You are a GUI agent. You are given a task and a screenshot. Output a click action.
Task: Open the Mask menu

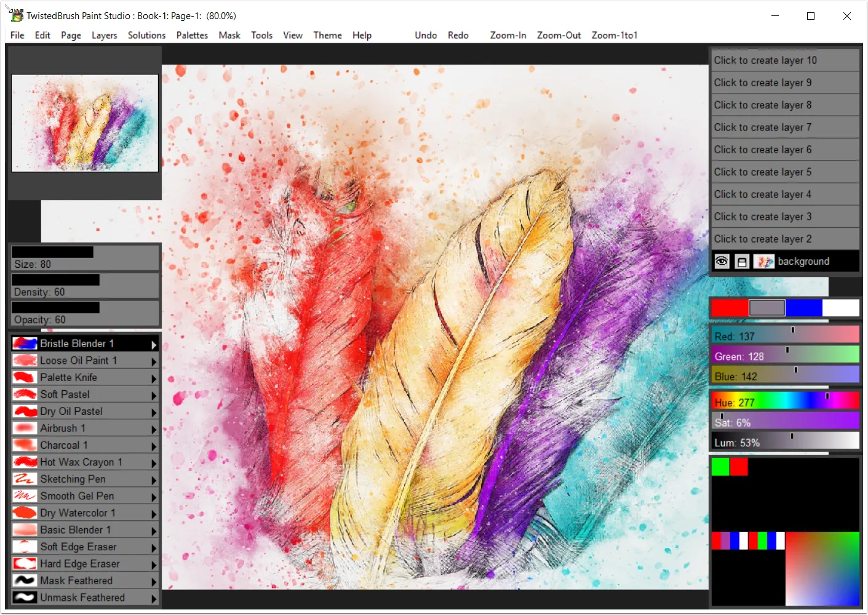tap(229, 35)
